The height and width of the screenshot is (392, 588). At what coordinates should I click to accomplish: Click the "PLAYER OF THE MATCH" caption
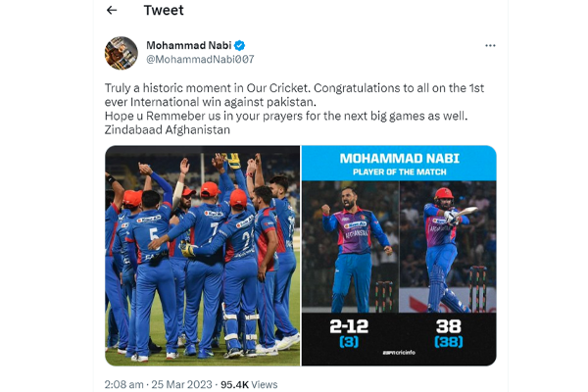[398, 172]
